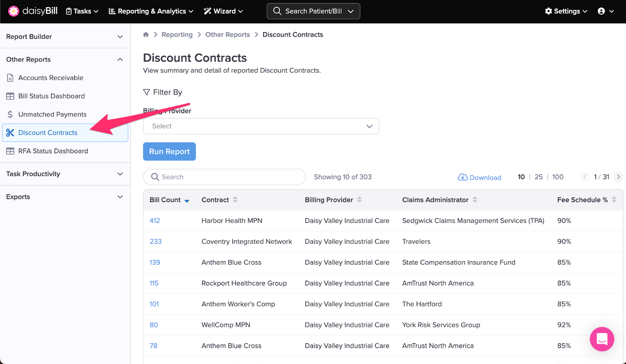
Task: Click the Bill Count descending sort arrow
Action: (187, 201)
